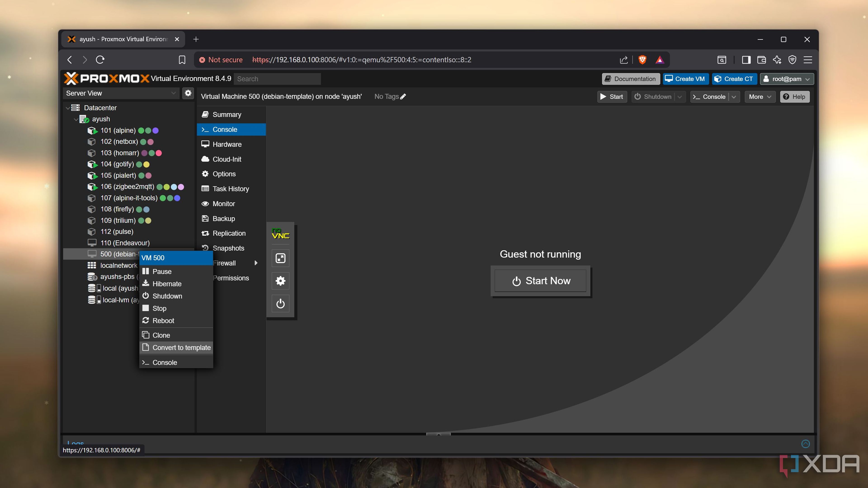The width and height of the screenshot is (868, 488).
Task: Open the Server View dropdown
Action: pos(173,93)
